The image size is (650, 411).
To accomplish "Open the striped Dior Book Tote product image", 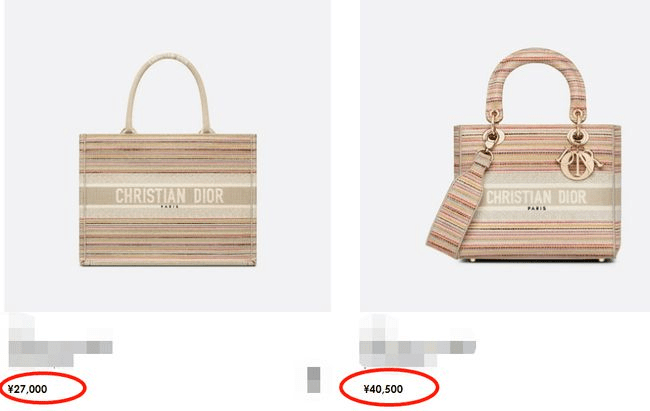I will pyautogui.click(x=167, y=156).
